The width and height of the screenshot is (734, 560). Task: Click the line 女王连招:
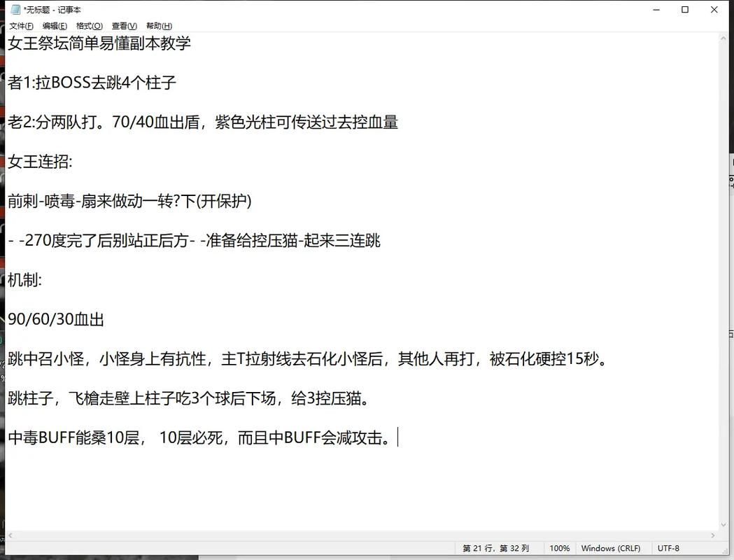(x=41, y=162)
